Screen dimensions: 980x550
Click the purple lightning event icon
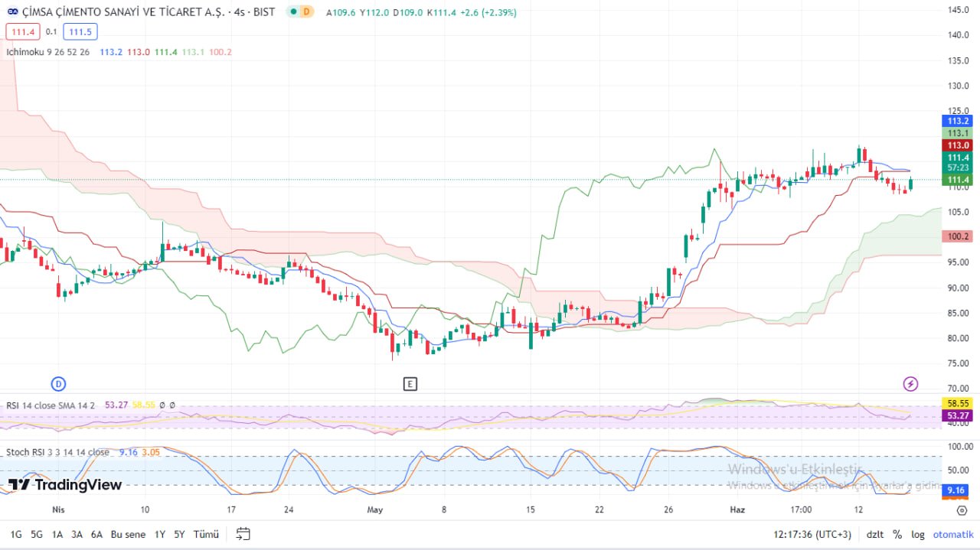click(x=910, y=384)
